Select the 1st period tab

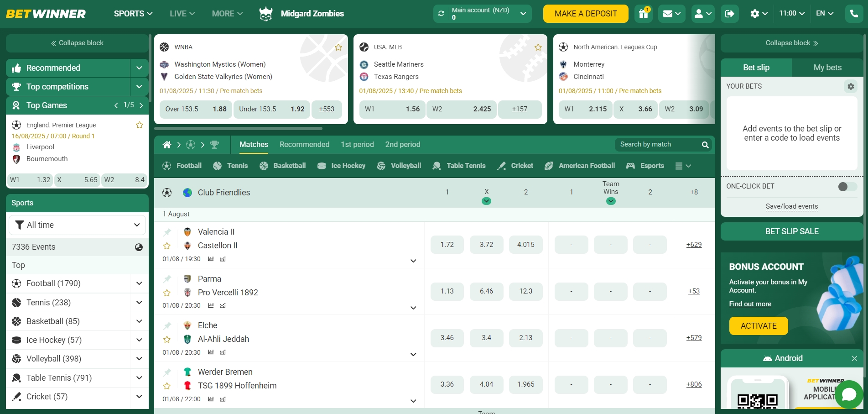point(357,145)
